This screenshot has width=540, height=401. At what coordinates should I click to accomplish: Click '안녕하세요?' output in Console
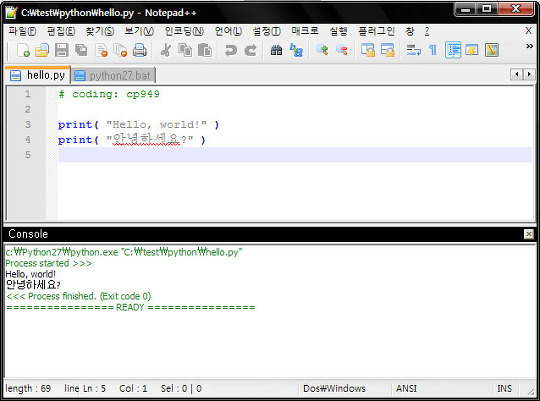click(x=33, y=285)
